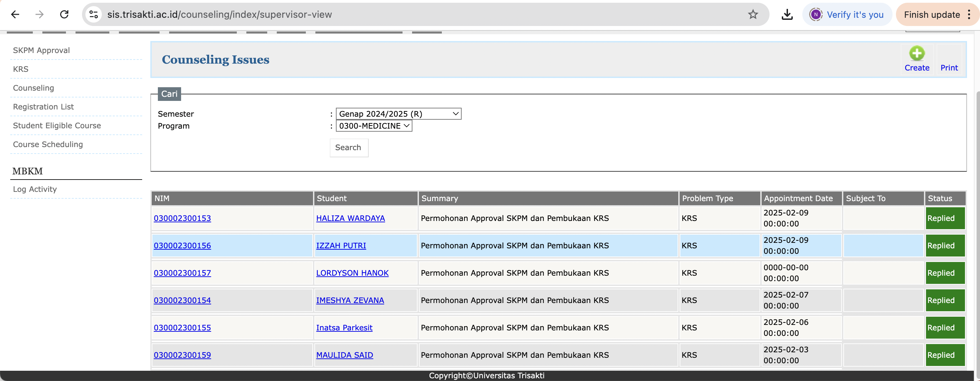Screen dimensions: 980x381
Task: Click the Appointment Date column header
Action: (x=802, y=199)
